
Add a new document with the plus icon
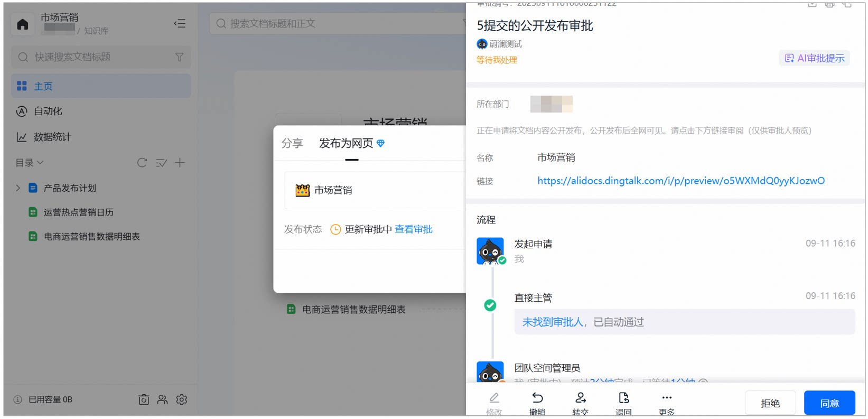point(180,163)
